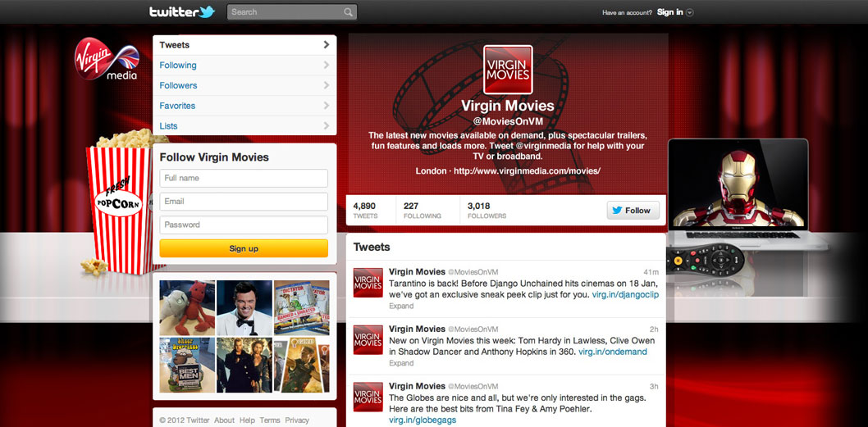This screenshot has width=868, height=427.
Task: Open the Followers list item
Action: pos(244,85)
